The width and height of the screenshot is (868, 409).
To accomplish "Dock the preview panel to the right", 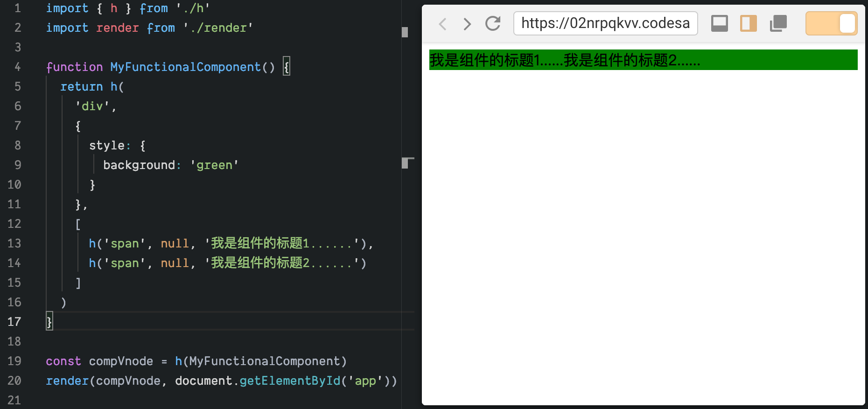I will (748, 23).
